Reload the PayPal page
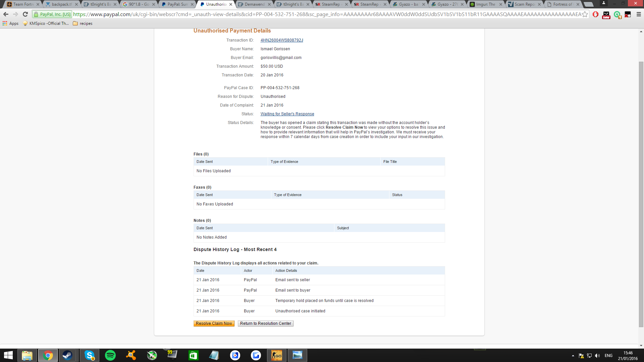Image resolution: width=644 pixels, height=362 pixels. [x=25, y=14]
